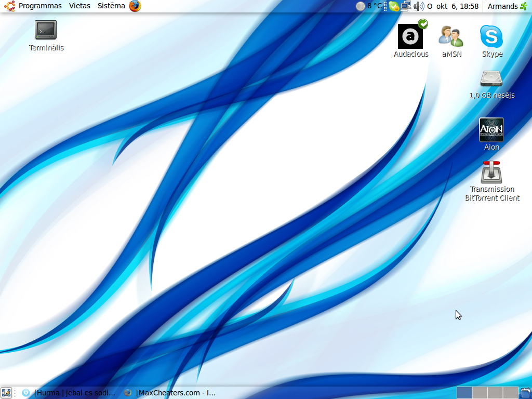Select the 1,0 GB nesējs drive icon
This screenshot has width=532, height=399.
[x=491, y=78]
